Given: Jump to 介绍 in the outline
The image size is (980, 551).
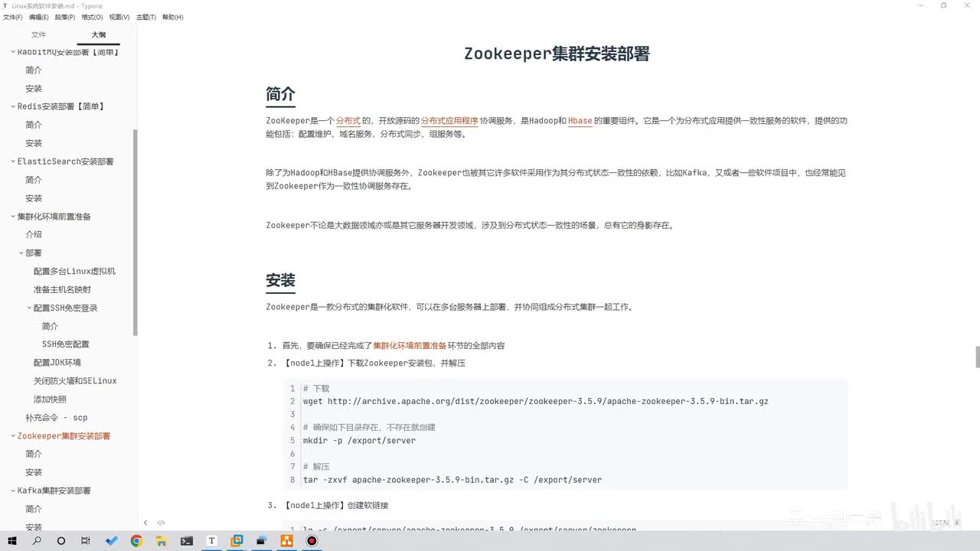Looking at the screenshot, I should coord(34,234).
